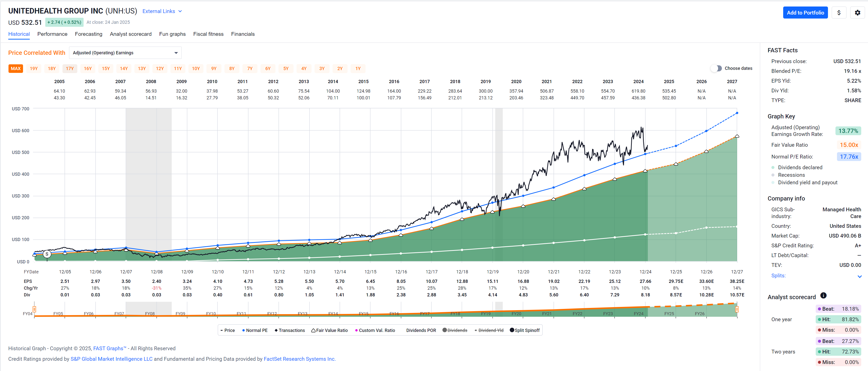868x371 pixels.
Task: Click FY19 on the range navigator
Action: click(x=486, y=314)
